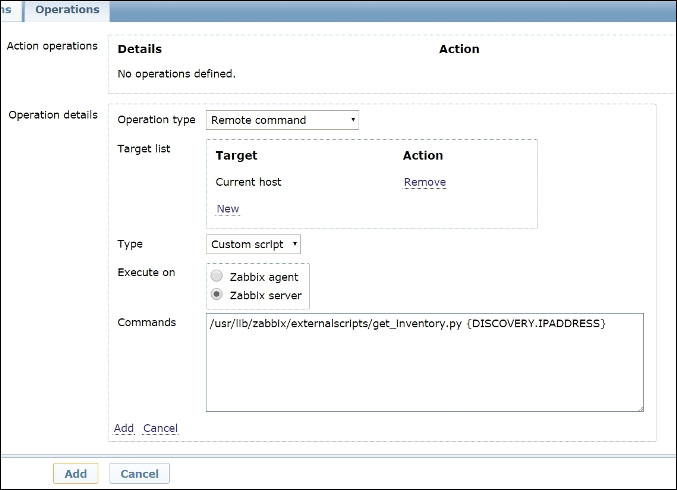Image resolution: width=677 pixels, height=490 pixels.
Task: Open the Operation type dropdown showing Remote command
Action: [x=282, y=120]
